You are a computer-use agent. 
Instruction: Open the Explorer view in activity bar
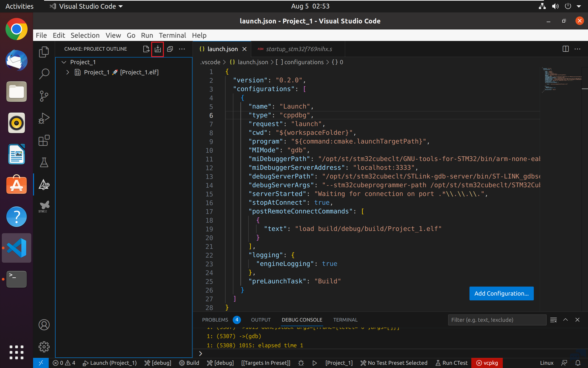click(x=44, y=52)
